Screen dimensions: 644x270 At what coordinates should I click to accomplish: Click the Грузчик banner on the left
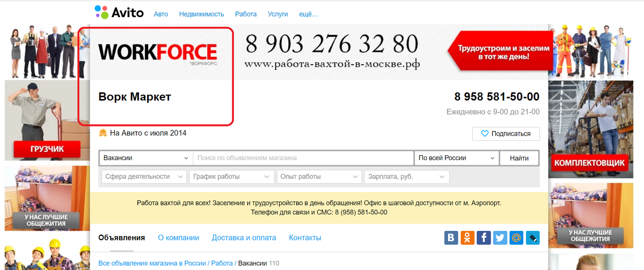click(47, 120)
